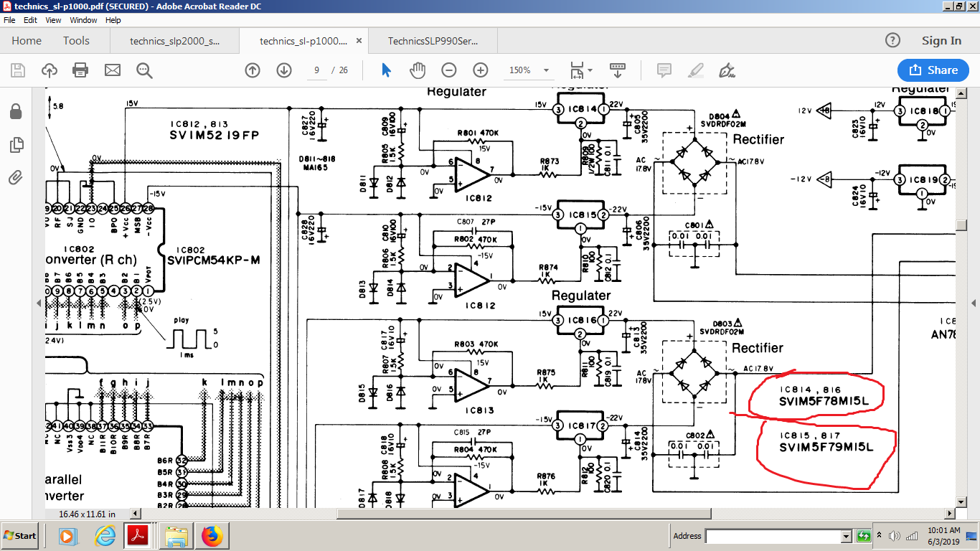The height and width of the screenshot is (551, 980).
Task: Open the Window menu
Action: tap(83, 20)
